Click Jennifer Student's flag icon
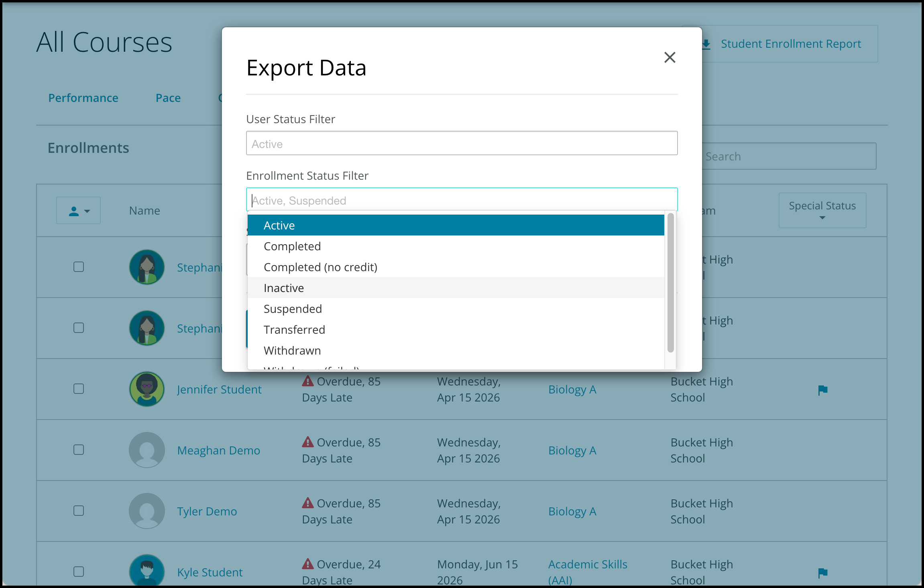 point(822,390)
